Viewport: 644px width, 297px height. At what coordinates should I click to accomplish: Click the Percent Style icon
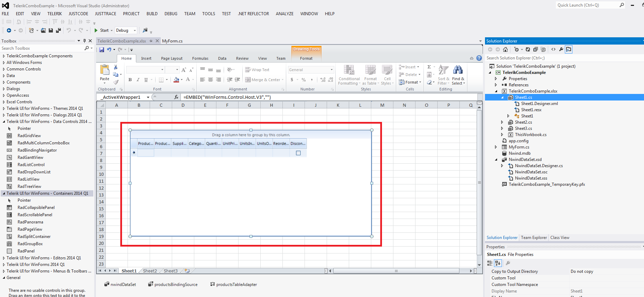304,80
